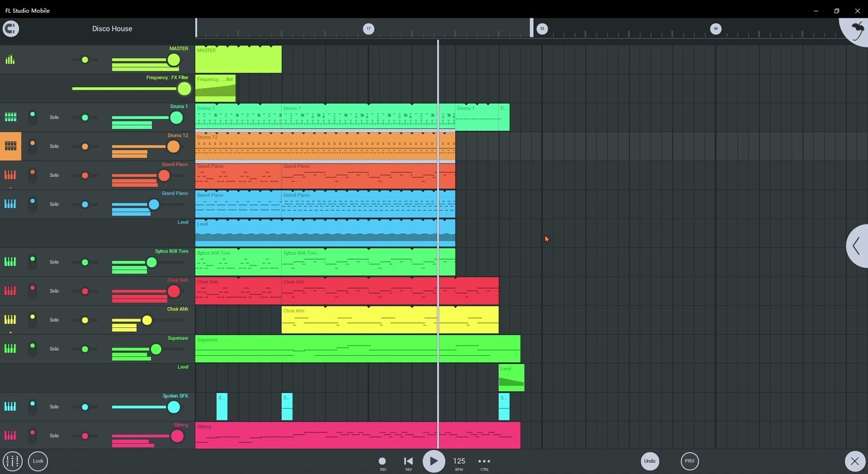Open the CTRL three-dots menu

(x=484, y=461)
